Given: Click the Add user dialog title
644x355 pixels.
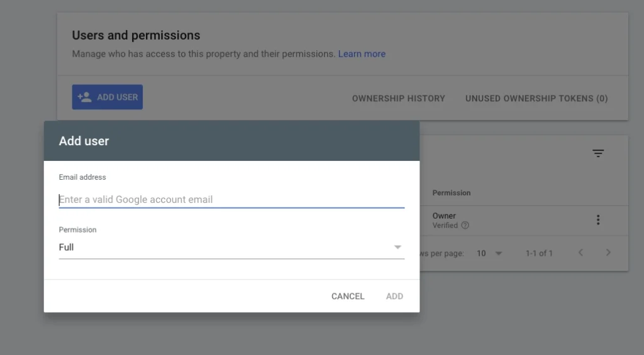Looking at the screenshot, I should [84, 141].
